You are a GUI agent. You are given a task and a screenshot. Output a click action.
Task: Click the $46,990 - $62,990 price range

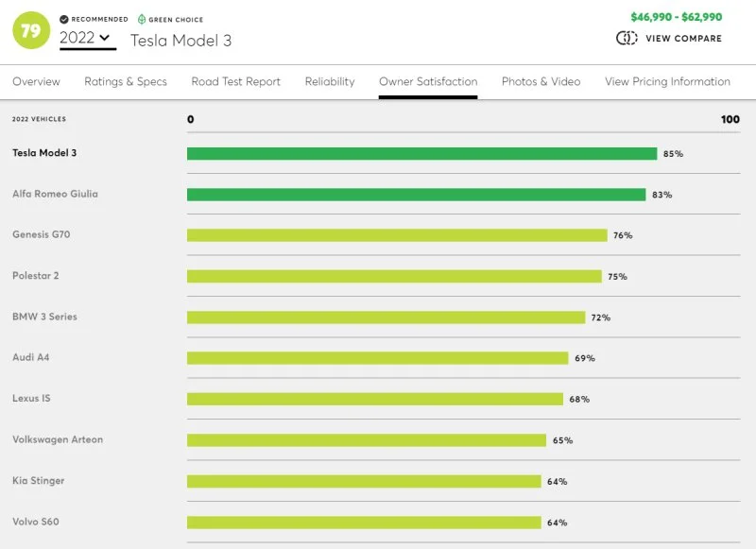[x=676, y=17]
